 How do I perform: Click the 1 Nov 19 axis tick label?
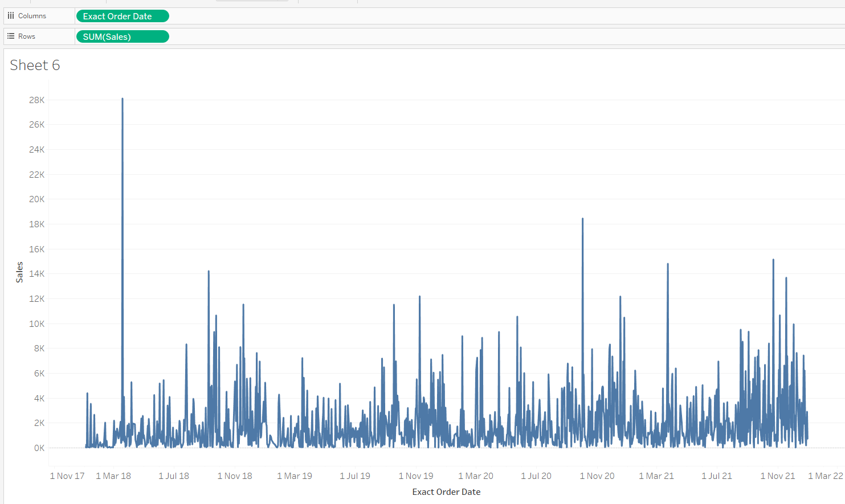coord(416,476)
